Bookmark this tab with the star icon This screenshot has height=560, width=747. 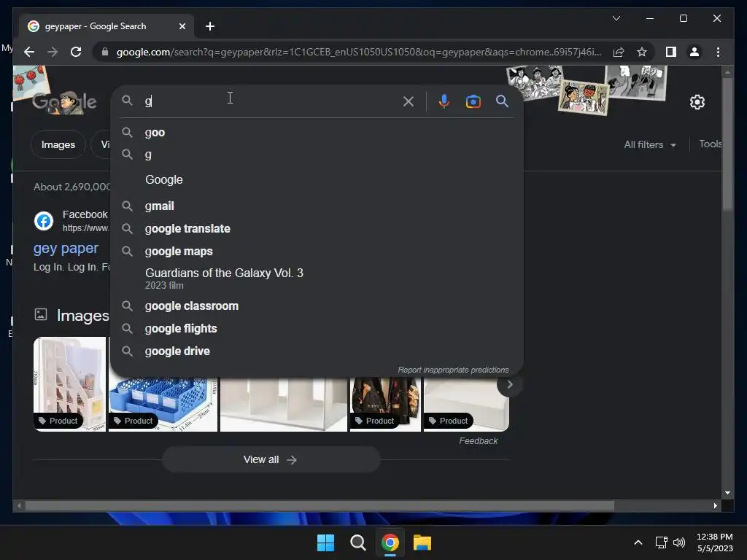click(x=642, y=52)
